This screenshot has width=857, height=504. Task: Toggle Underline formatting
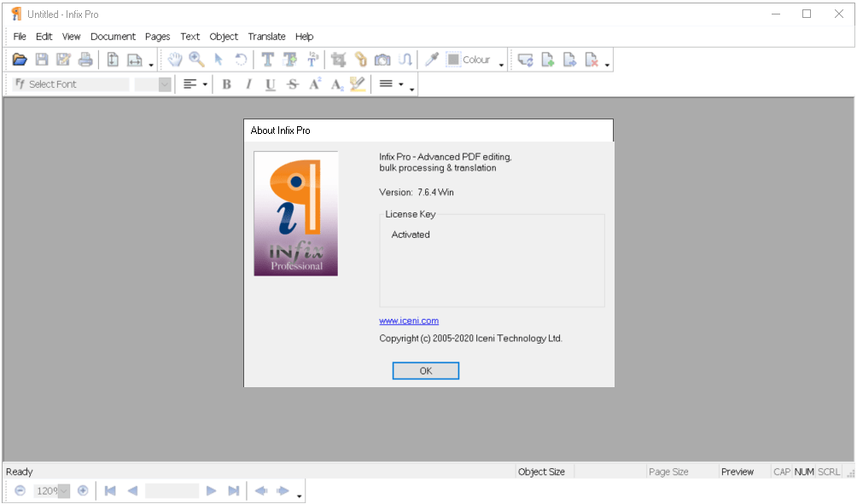coord(270,84)
